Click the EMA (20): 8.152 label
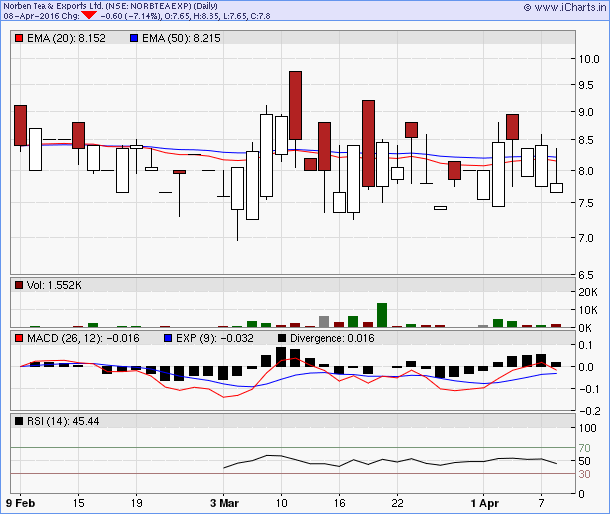Image resolution: width=610 pixels, height=514 pixels. coord(66,38)
